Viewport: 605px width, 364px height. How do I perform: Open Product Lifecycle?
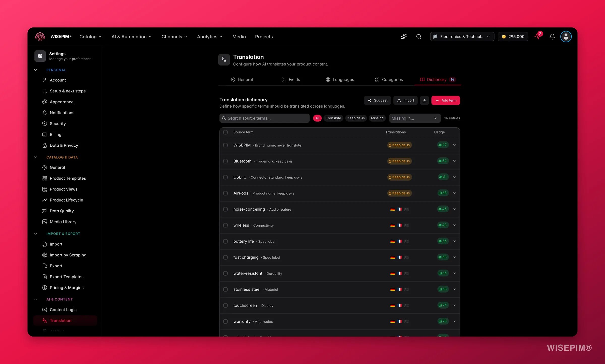click(66, 200)
